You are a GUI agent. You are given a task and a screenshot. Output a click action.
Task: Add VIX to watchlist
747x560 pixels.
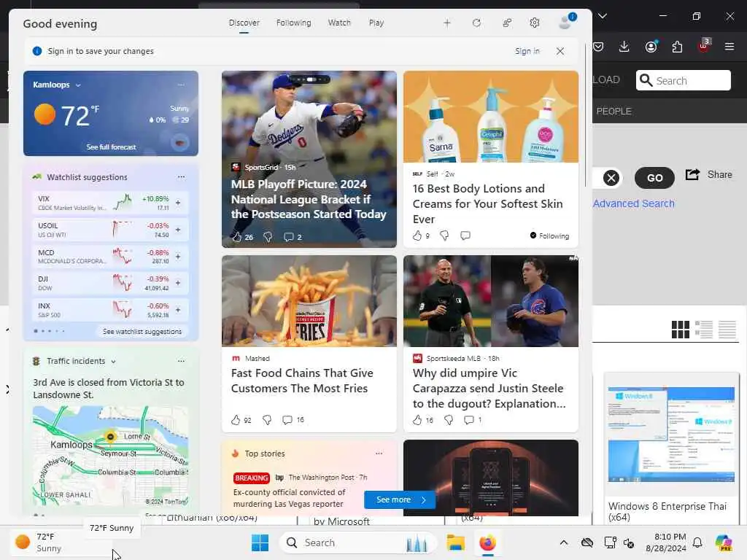point(178,203)
